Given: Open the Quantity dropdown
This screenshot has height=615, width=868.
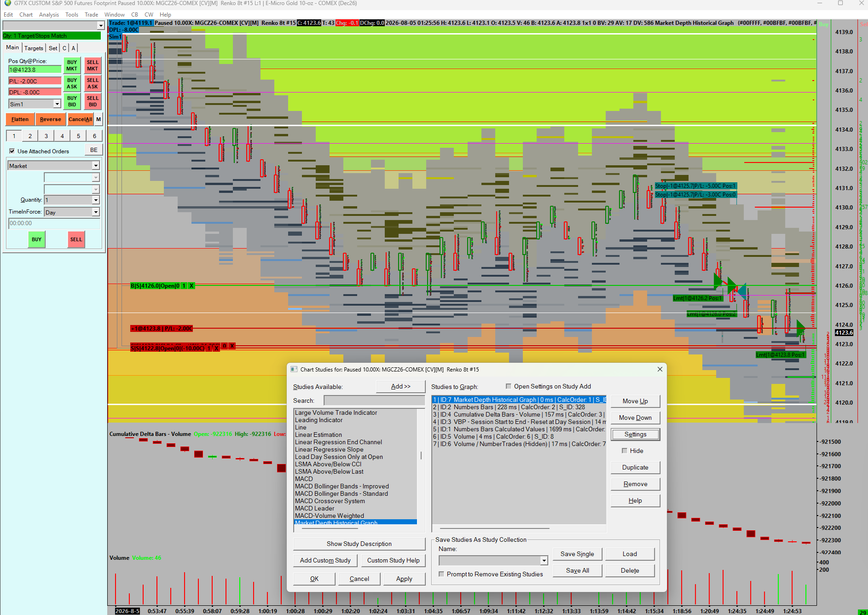Looking at the screenshot, I should [96, 200].
